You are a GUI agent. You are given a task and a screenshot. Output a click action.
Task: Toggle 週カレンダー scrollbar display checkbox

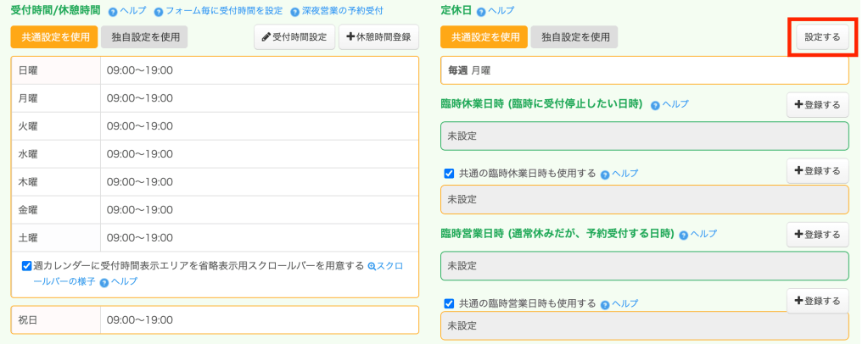[x=27, y=265]
